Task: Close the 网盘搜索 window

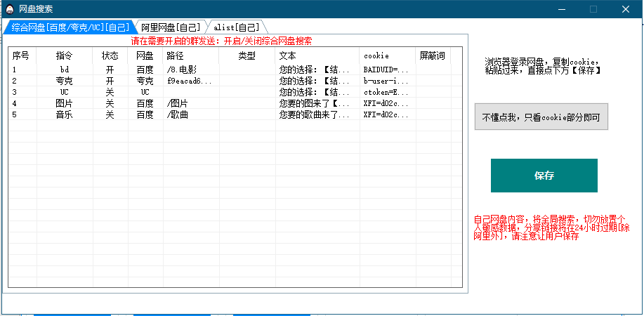Action: [626, 9]
